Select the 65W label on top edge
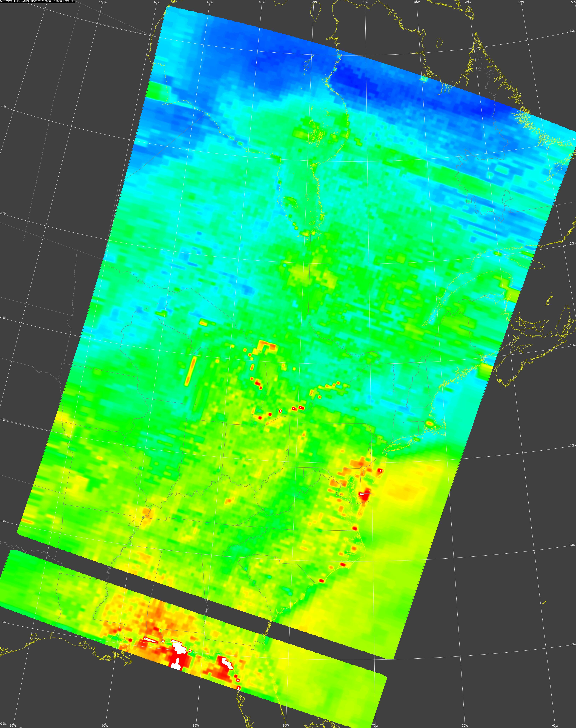The width and height of the screenshot is (576, 728). pyautogui.click(x=468, y=2)
